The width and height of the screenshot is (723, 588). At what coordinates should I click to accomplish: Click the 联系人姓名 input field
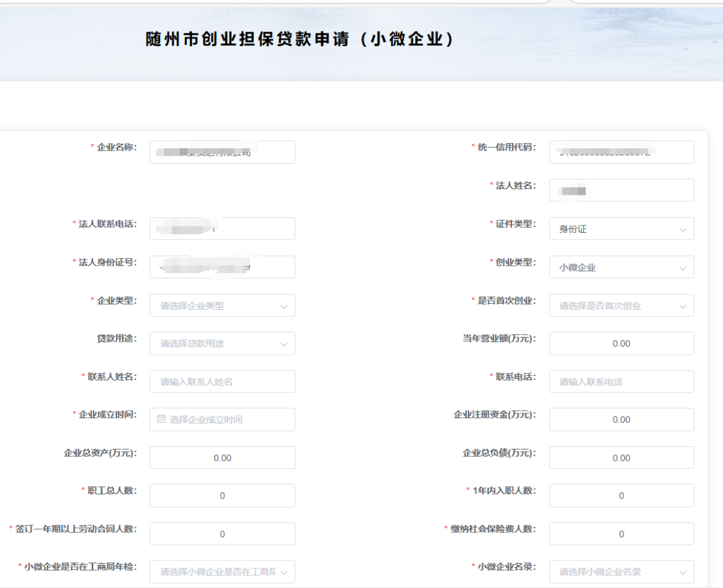[x=222, y=381]
